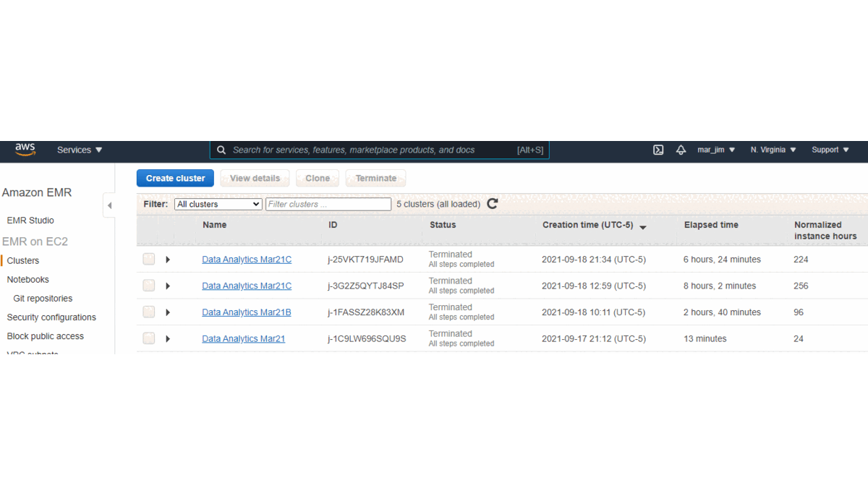Click the Terminate button
868x496 pixels.
click(376, 178)
